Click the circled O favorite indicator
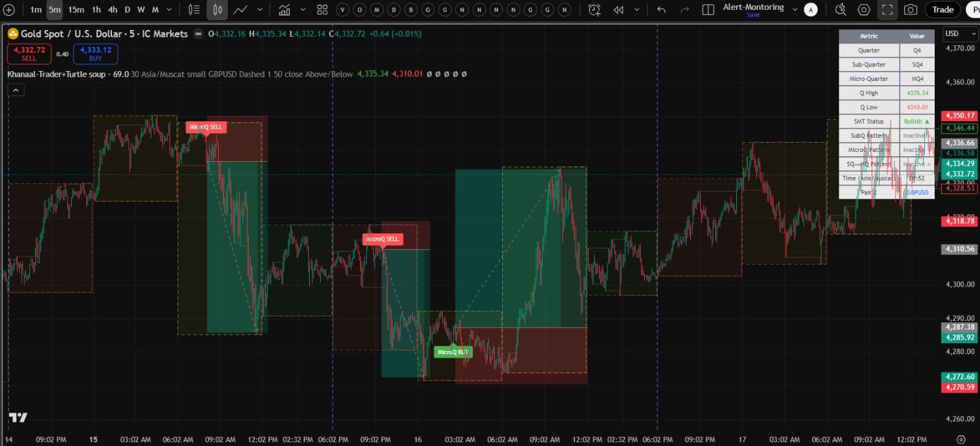The image size is (980, 446). point(360,10)
